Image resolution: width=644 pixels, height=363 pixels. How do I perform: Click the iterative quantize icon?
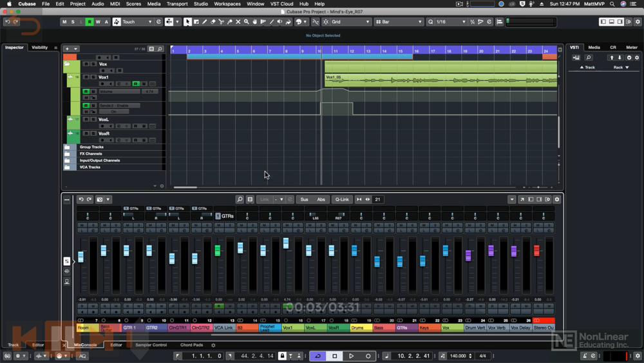point(472,22)
